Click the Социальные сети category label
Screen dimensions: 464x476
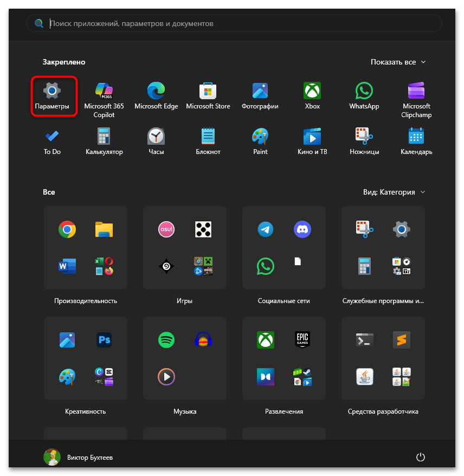(283, 301)
